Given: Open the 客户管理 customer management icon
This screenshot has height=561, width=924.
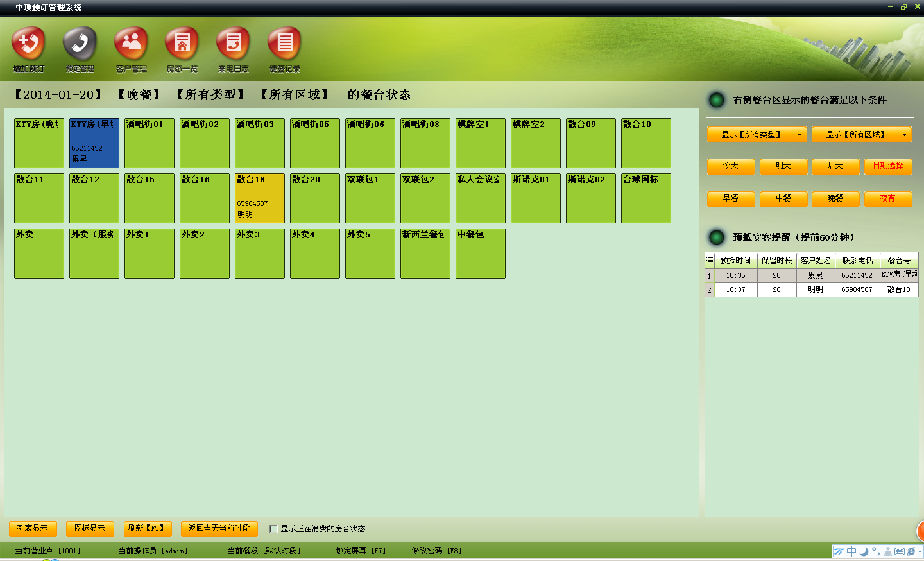Looking at the screenshot, I should (131, 44).
